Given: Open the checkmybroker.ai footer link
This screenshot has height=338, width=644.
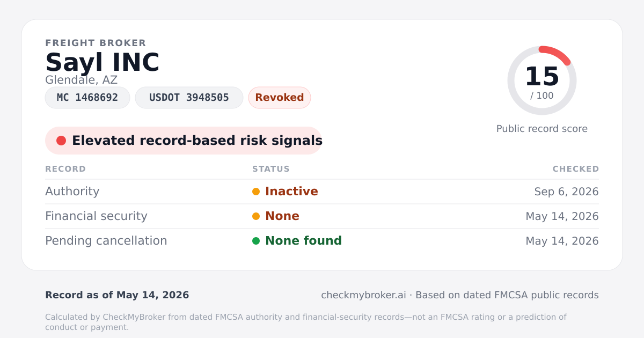Looking at the screenshot, I should tap(363, 295).
